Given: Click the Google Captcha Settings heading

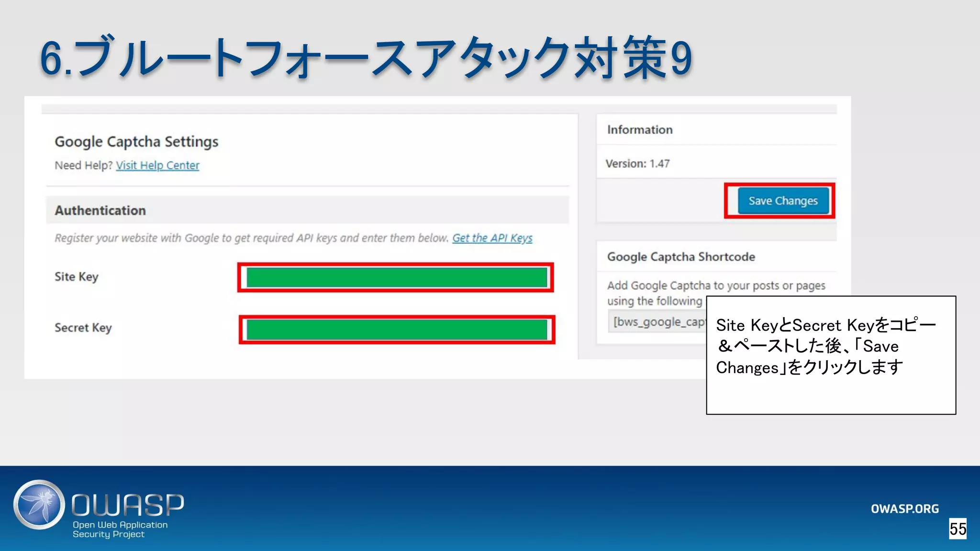Looking at the screenshot, I should [x=136, y=142].
